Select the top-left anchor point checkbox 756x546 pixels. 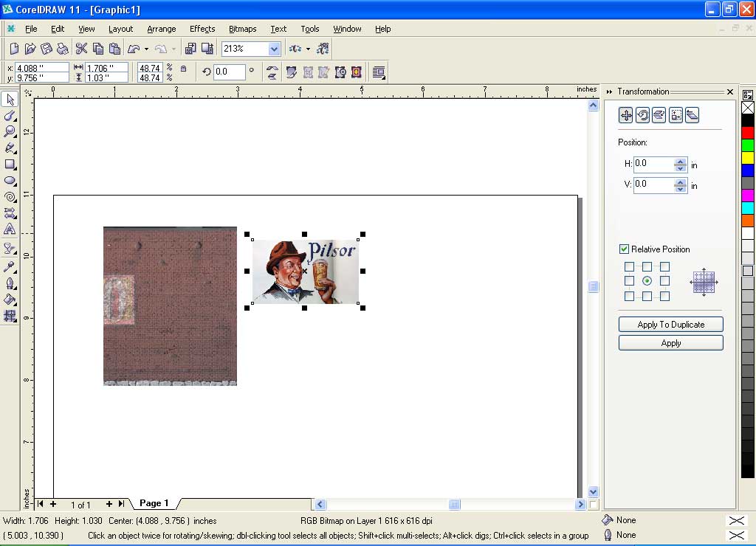pos(629,266)
